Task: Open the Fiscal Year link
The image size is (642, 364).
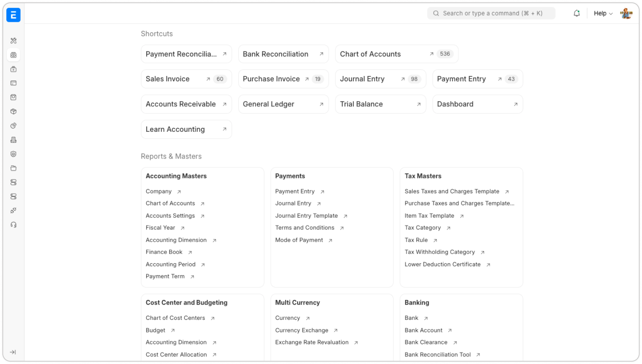Action: 160,228
